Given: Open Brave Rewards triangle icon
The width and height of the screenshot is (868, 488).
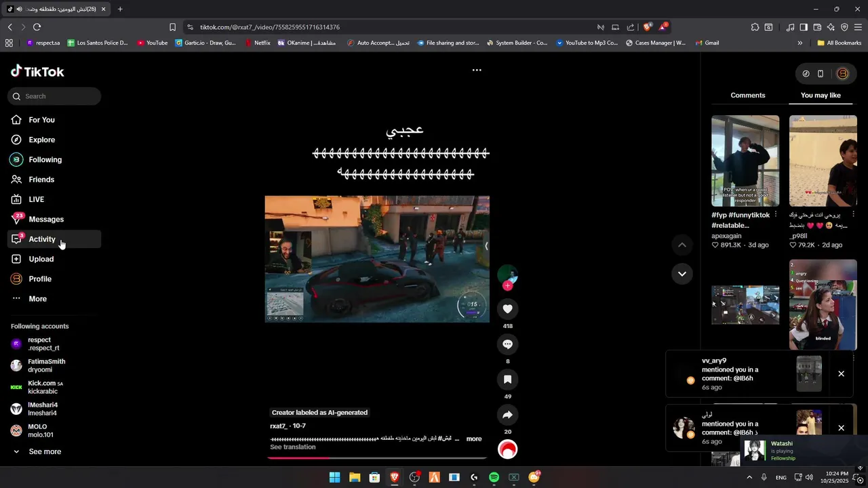Looking at the screenshot, I should (663, 27).
